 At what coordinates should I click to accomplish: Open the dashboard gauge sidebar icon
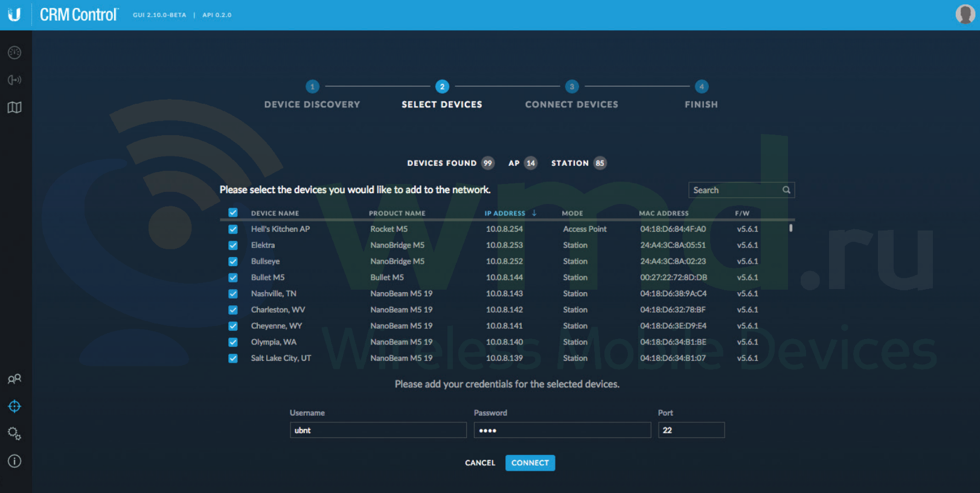click(x=14, y=53)
